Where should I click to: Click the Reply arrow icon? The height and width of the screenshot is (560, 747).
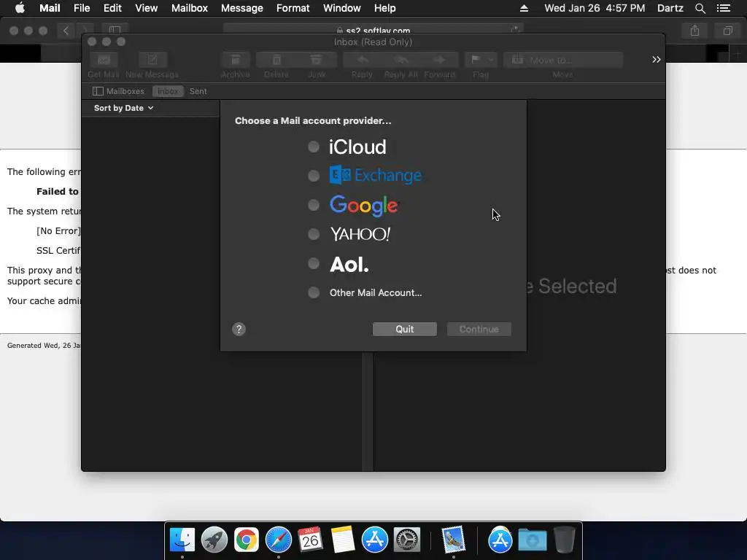click(x=362, y=60)
